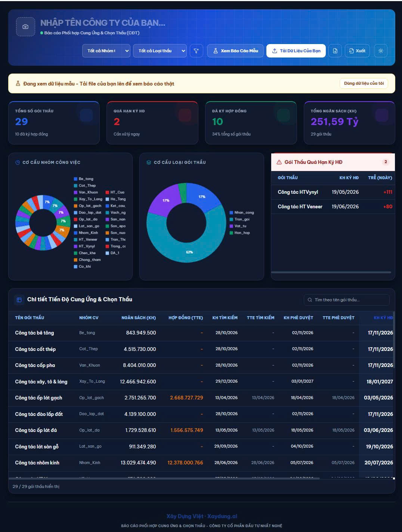Focus the Tìm theo tên gói thầu search box

click(x=347, y=300)
